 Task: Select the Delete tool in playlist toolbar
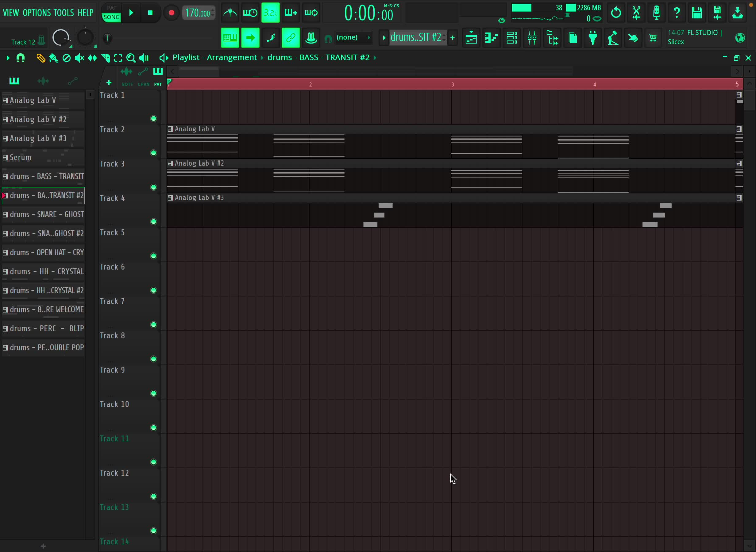coord(67,58)
